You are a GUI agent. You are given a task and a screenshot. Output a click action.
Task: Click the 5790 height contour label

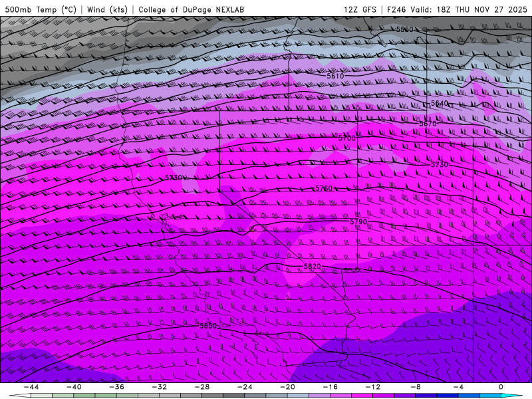tap(358, 221)
